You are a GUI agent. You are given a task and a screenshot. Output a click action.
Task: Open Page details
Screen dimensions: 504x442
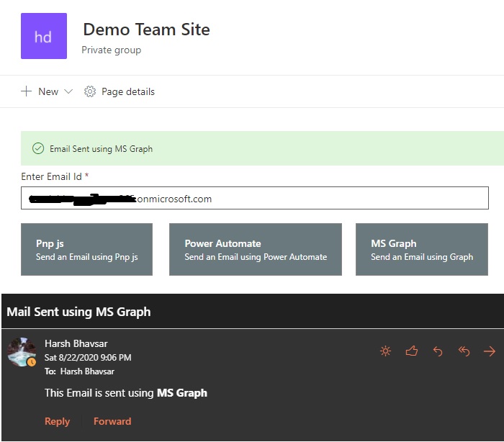(120, 91)
